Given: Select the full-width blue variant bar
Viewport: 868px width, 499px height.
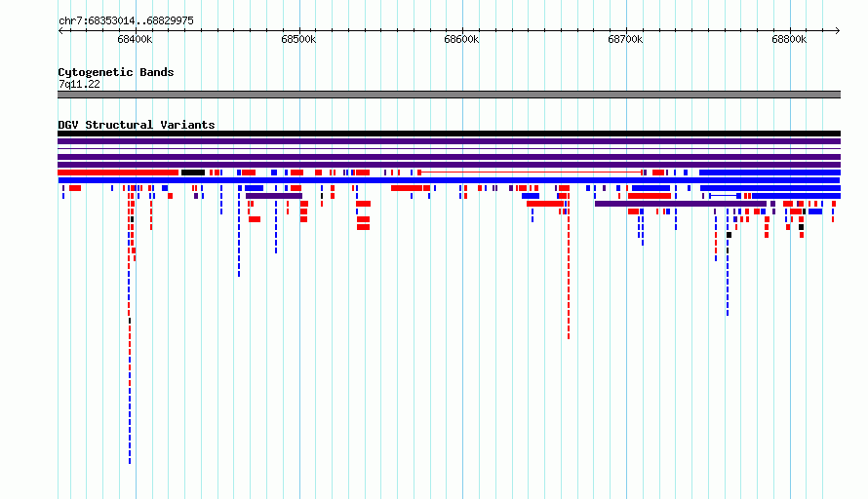Looking at the screenshot, I should coord(449,180).
